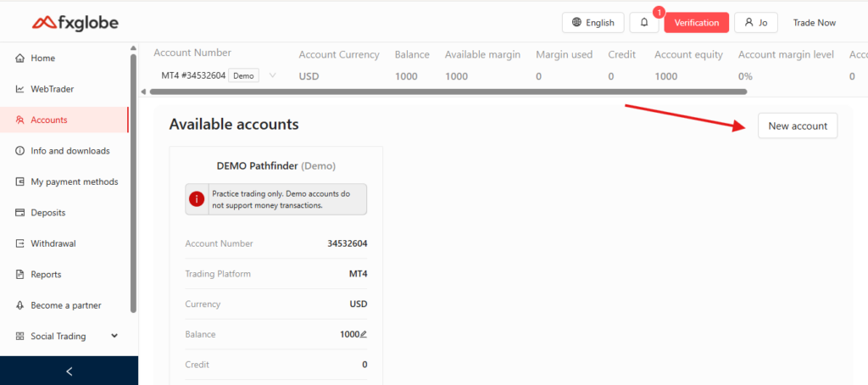868x385 pixels.
Task: Go to Deposits page
Action: point(64,213)
